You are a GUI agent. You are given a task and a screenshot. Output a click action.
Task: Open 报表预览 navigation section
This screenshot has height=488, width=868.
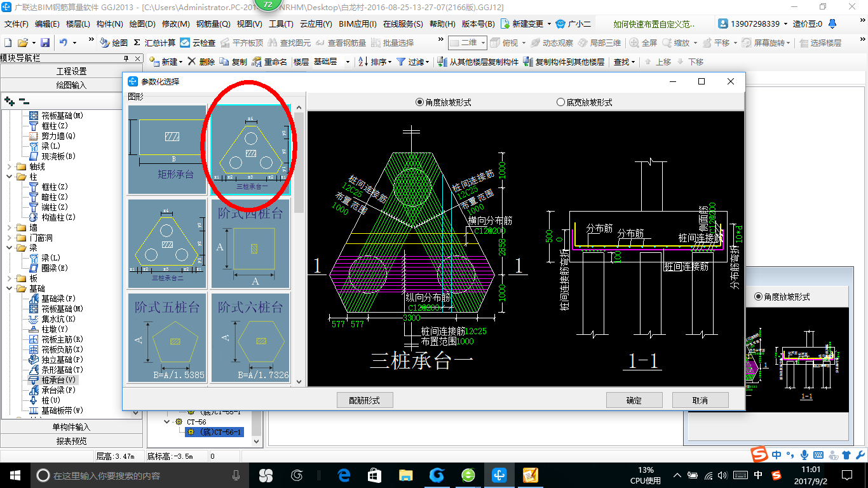click(72, 441)
